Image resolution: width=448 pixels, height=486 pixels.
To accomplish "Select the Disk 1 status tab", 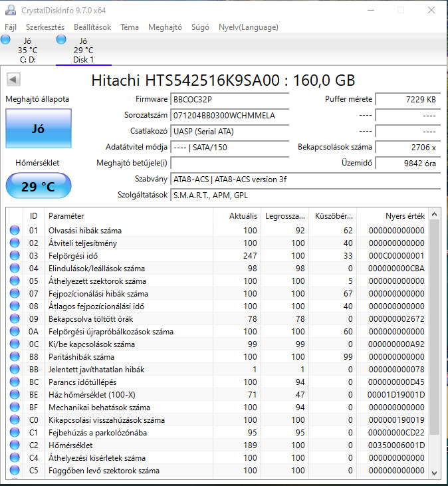I will click(83, 50).
